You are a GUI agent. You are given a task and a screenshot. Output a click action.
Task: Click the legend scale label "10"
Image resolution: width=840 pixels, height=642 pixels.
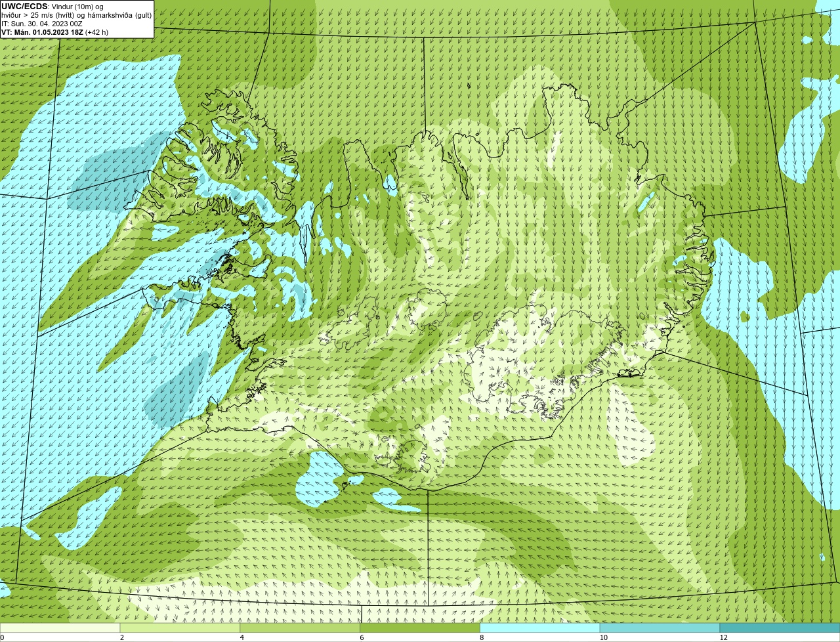tap(603, 637)
